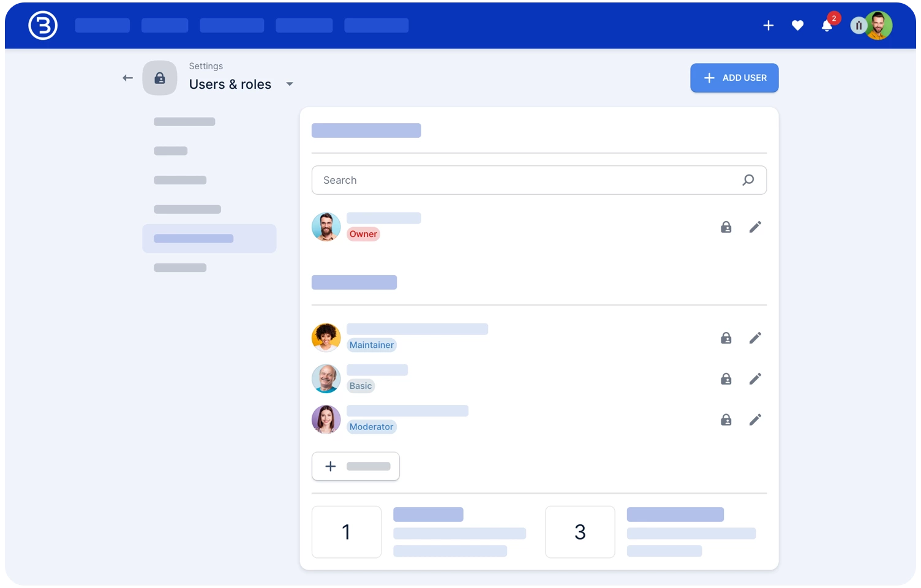Image resolution: width=921 pixels, height=588 pixels.
Task: Click the lock icon for the Owner user
Action: pos(726,227)
